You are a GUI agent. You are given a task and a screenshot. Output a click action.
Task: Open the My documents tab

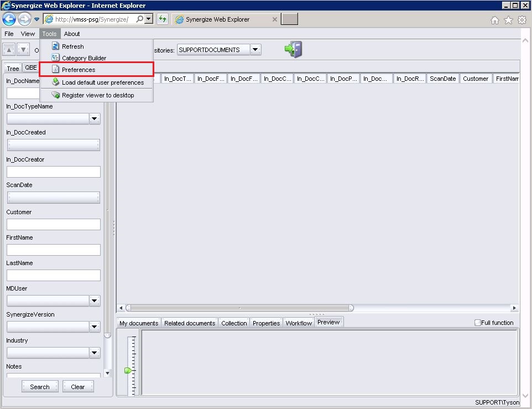[x=139, y=323]
